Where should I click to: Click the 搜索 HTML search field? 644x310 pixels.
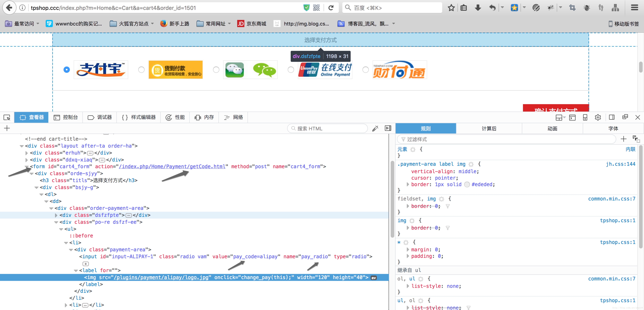[x=327, y=128]
